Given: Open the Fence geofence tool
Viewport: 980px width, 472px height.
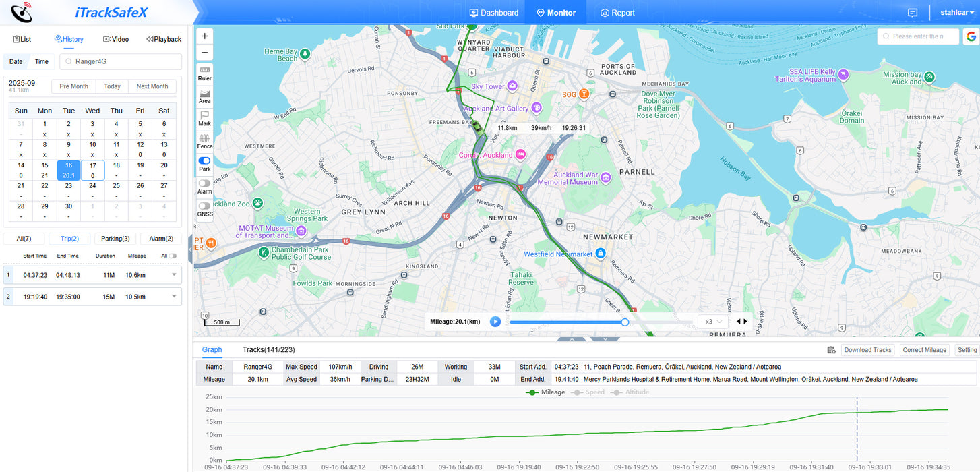Looking at the screenshot, I should (x=204, y=141).
